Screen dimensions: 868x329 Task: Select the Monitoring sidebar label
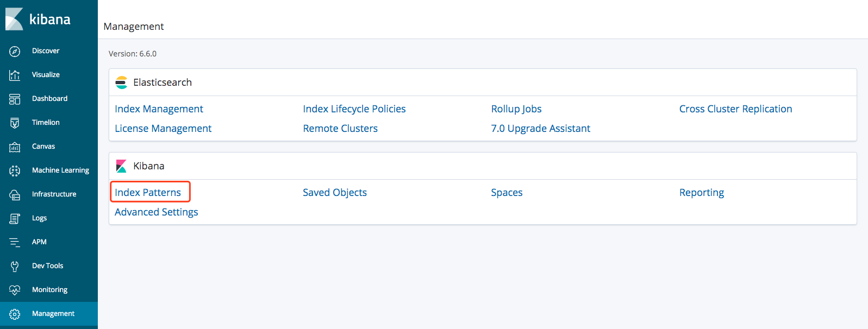[x=49, y=290]
